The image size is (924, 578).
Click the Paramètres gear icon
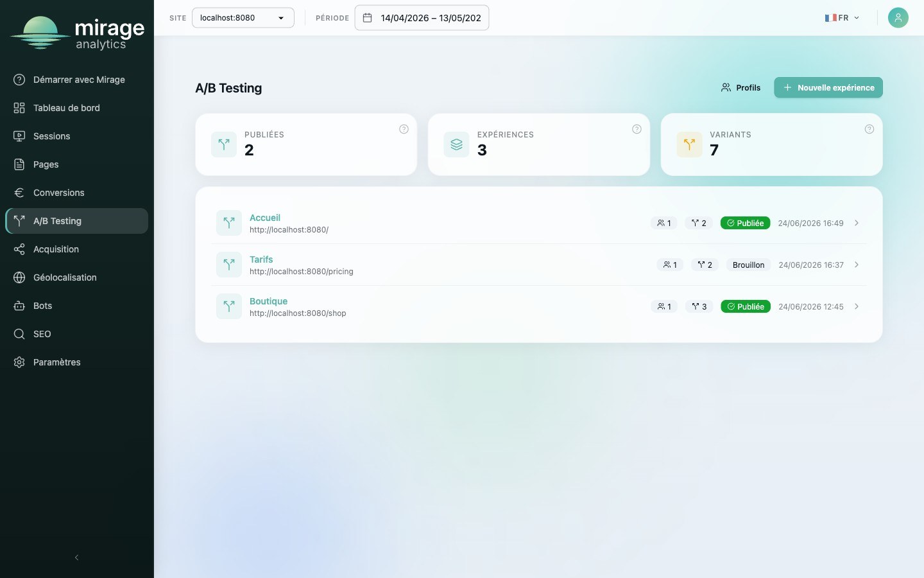[x=19, y=362]
